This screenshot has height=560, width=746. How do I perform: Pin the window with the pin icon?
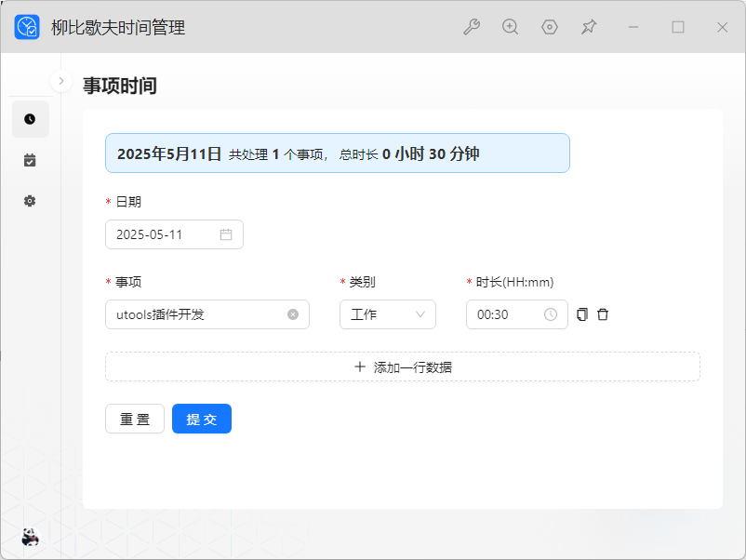tap(589, 27)
